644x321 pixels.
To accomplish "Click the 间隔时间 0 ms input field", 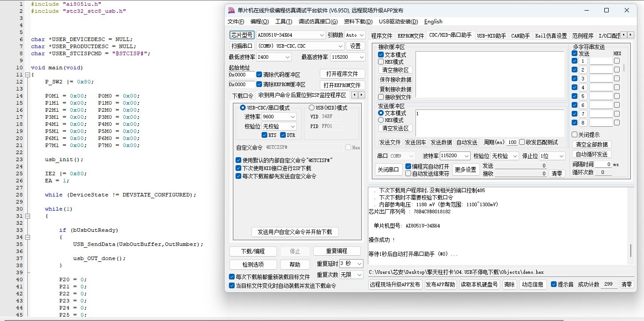I will 603,164.
